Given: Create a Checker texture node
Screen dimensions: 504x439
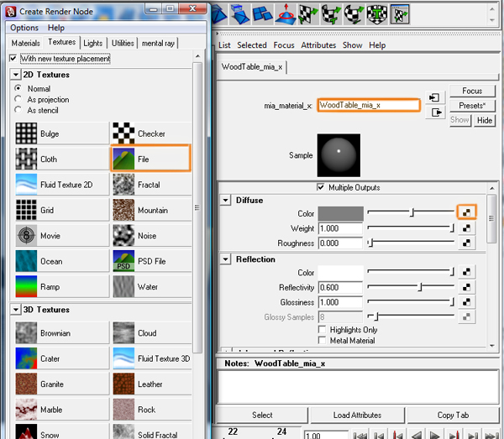Looking at the screenshot, I should 151,133.
